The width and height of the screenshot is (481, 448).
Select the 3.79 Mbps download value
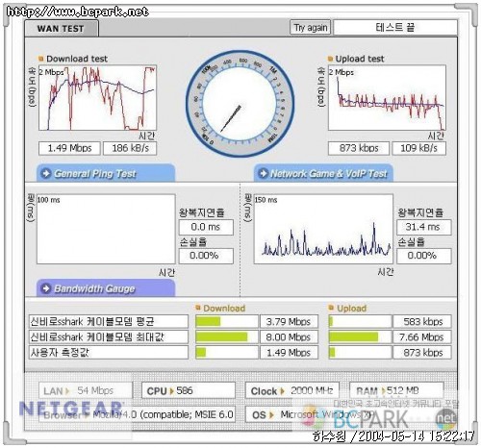click(289, 321)
